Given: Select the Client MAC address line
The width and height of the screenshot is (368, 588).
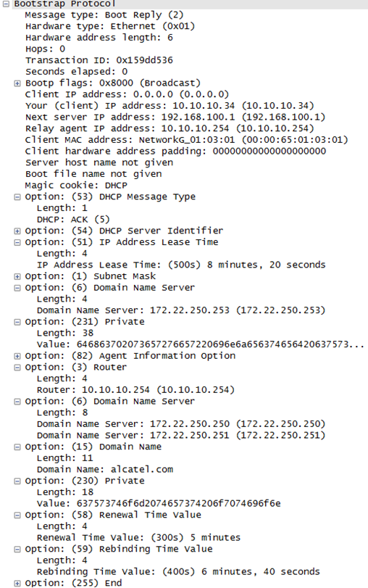Looking at the screenshot, I should click(x=186, y=140).
